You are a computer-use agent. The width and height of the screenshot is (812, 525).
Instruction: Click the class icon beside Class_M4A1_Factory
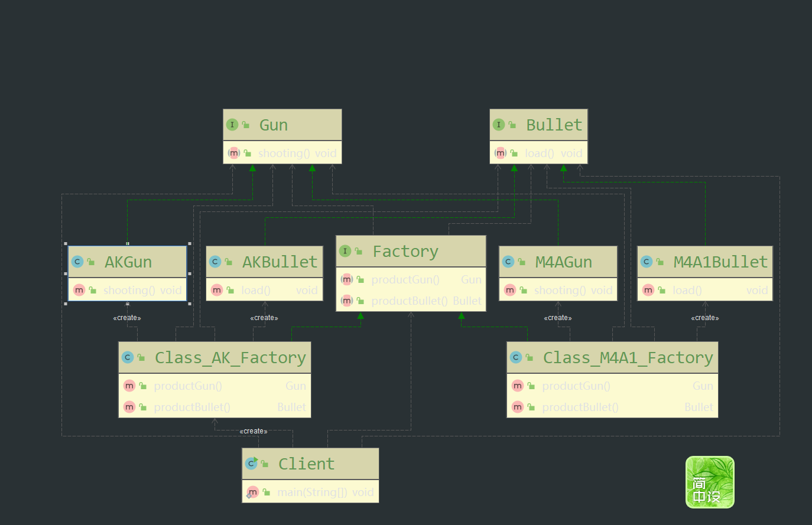point(516,357)
